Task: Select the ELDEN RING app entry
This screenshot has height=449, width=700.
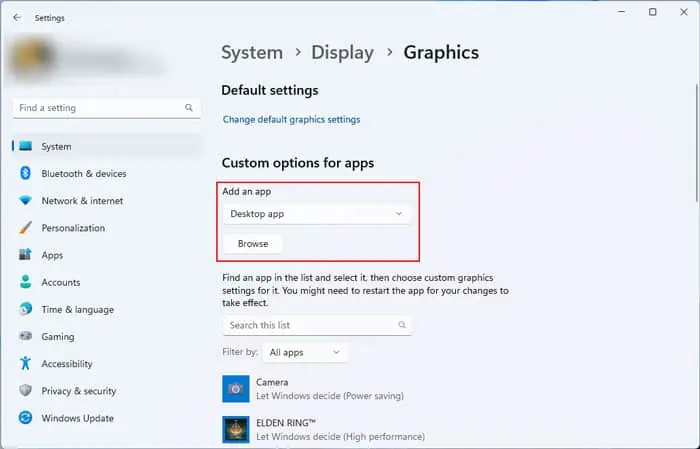Action: tap(324, 429)
